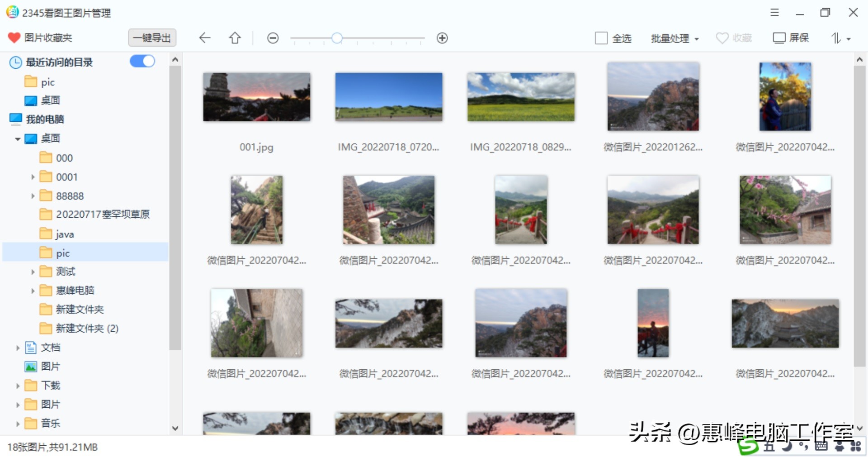The width and height of the screenshot is (868, 457).
Task: Click the zoom out minus icon
Action: click(273, 38)
